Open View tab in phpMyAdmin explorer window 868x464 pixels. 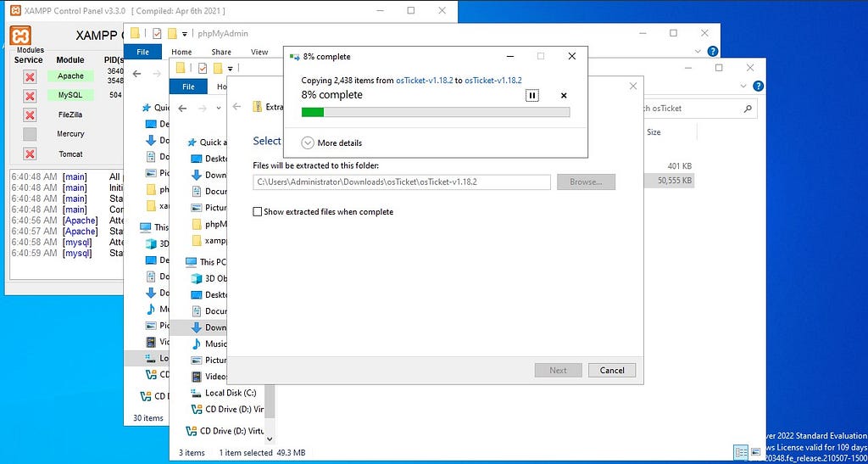[259, 52]
